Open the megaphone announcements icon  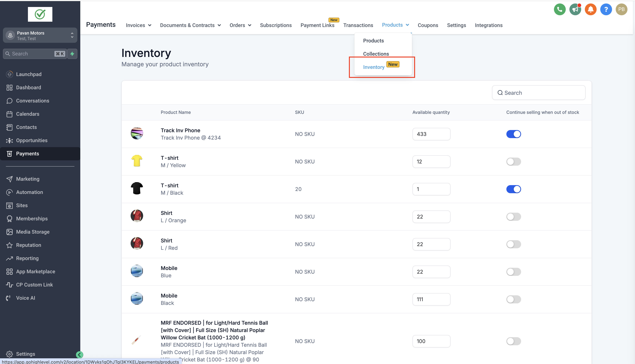coord(575,10)
